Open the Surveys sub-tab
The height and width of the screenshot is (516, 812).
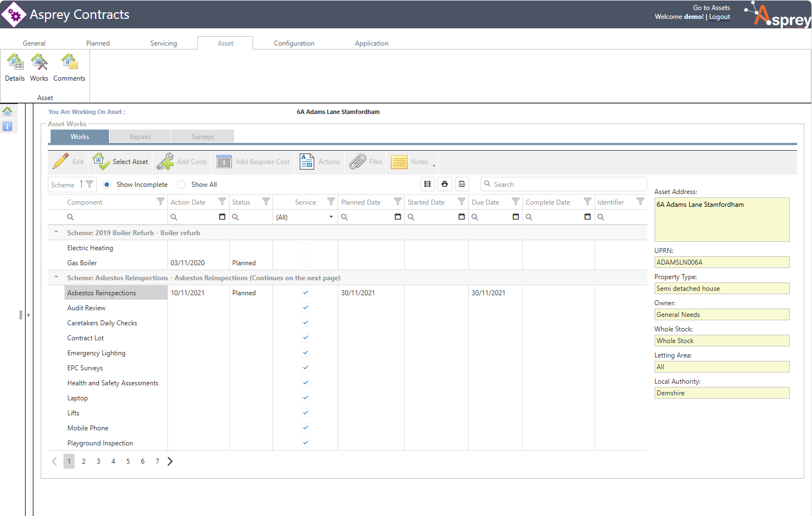[x=202, y=137]
